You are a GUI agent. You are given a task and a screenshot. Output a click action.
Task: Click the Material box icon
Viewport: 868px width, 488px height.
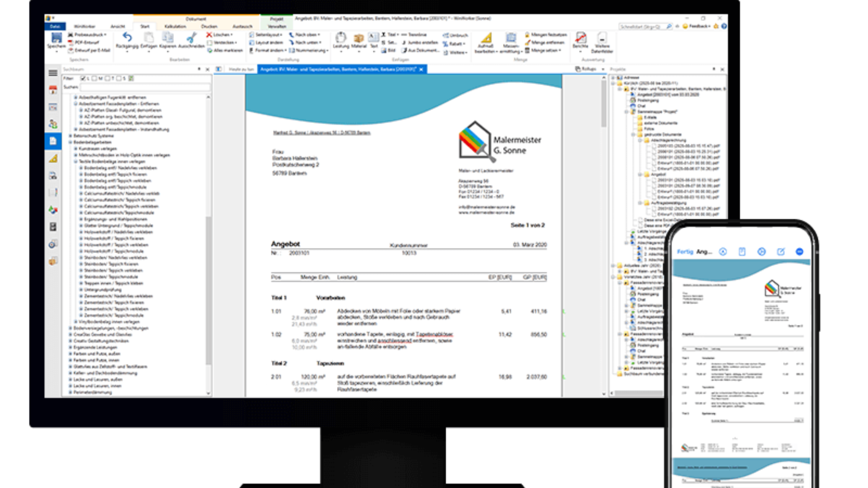click(359, 38)
